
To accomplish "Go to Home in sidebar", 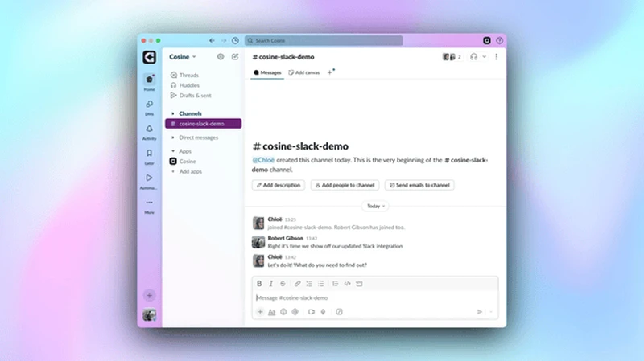I will pyautogui.click(x=150, y=83).
